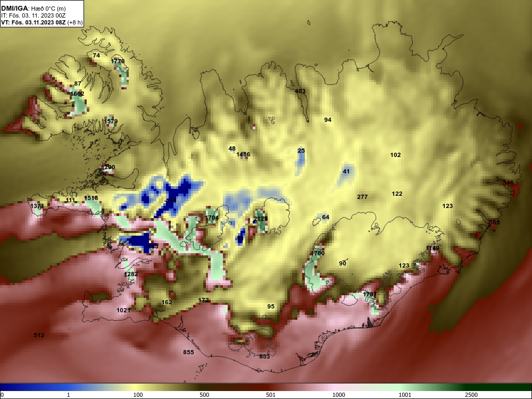The width and height of the screenshot is (532, 399).
Task: Select the 1282 height label
Action: tap(131, 274)
